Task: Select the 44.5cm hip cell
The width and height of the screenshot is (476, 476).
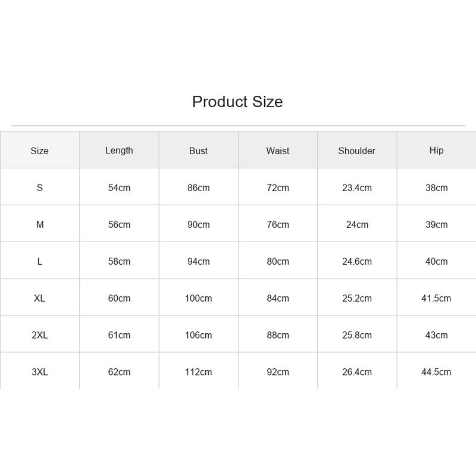Action: tap(436, 372)
